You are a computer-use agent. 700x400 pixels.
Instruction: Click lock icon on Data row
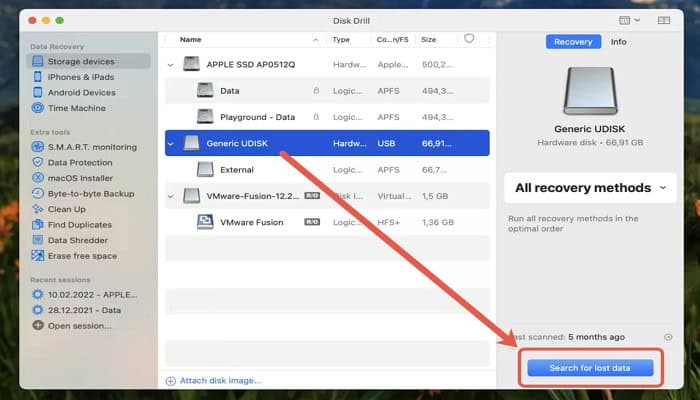click(316, 91)
